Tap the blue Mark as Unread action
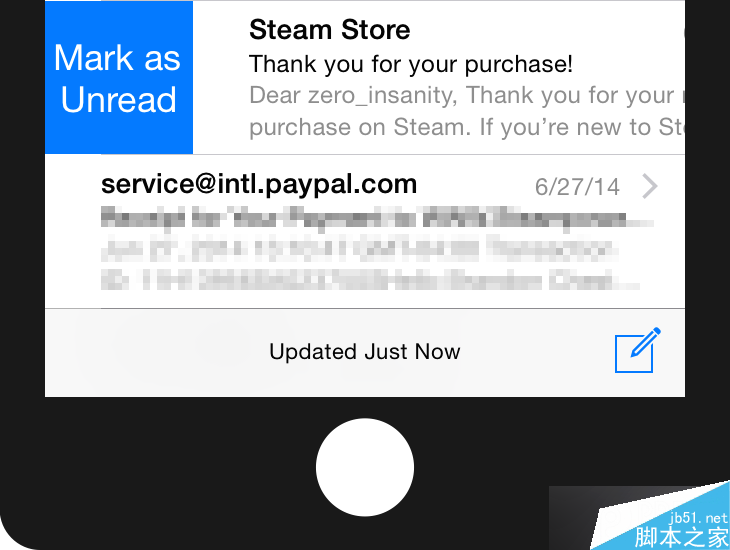 [119, 77]
